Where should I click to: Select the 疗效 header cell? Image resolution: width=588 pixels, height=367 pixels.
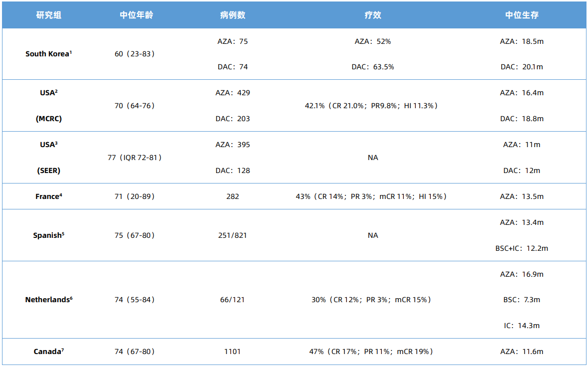[373, 15]
